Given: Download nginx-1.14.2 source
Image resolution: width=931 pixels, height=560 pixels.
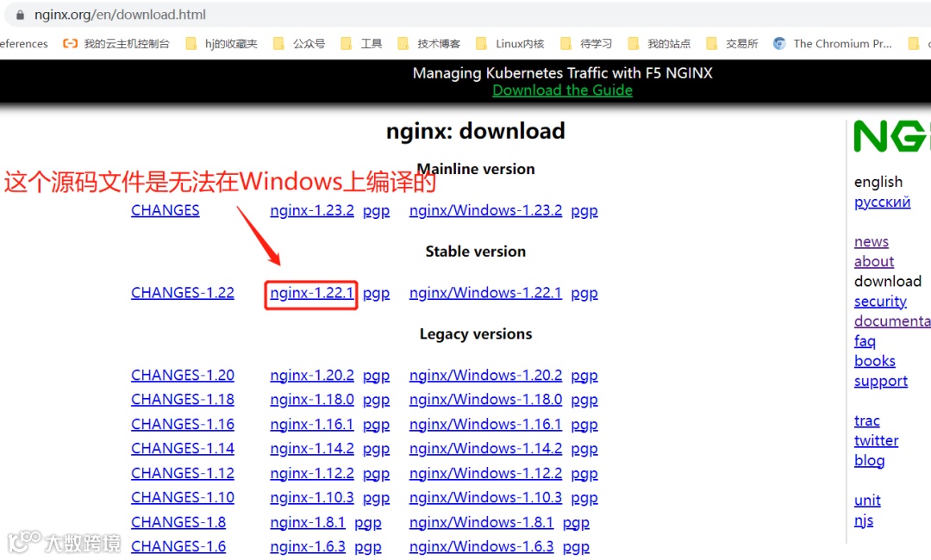Looking at the screenshot, I should point(312,449).
